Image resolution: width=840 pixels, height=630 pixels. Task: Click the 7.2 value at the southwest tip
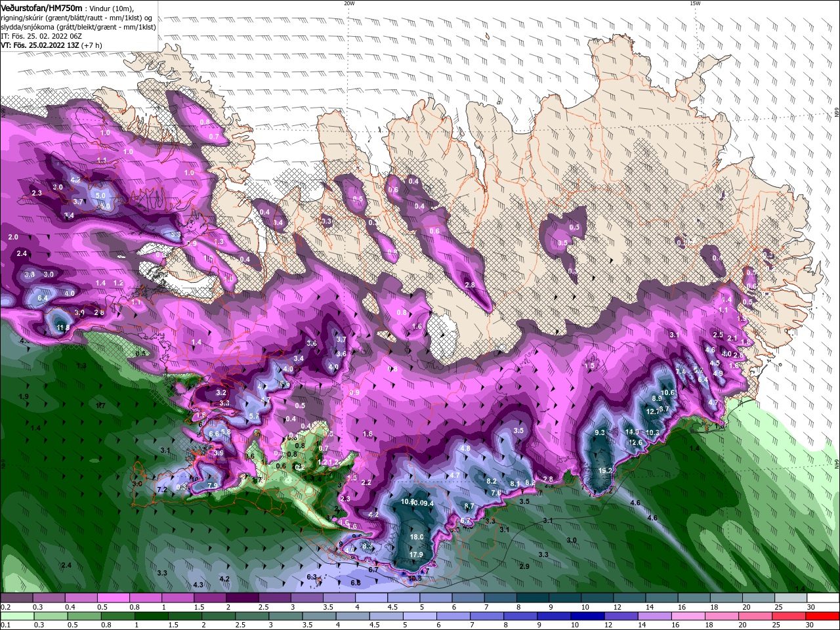pos(162,490)
